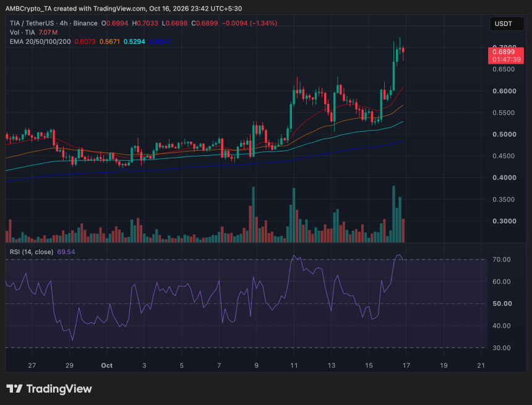
Task: Select the cyan EMA 100 value 0.5294
Action: [134, 41]
